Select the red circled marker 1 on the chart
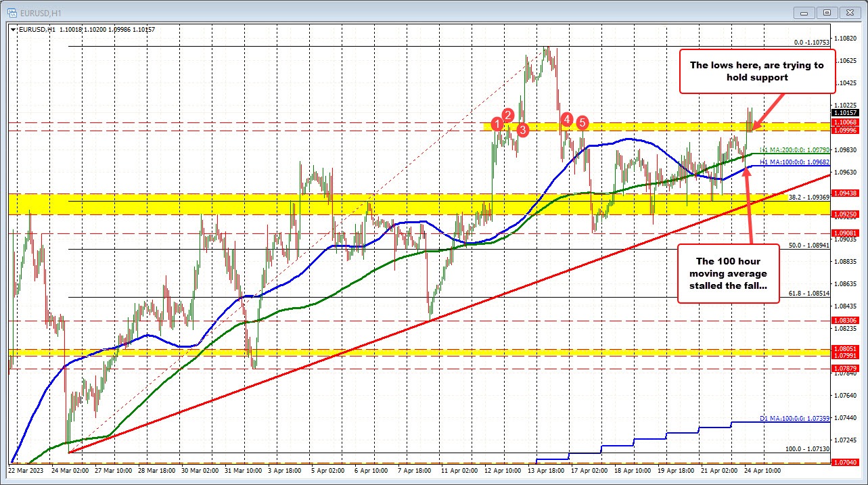Viewport: 868px width, 485px height. point(499,124)
